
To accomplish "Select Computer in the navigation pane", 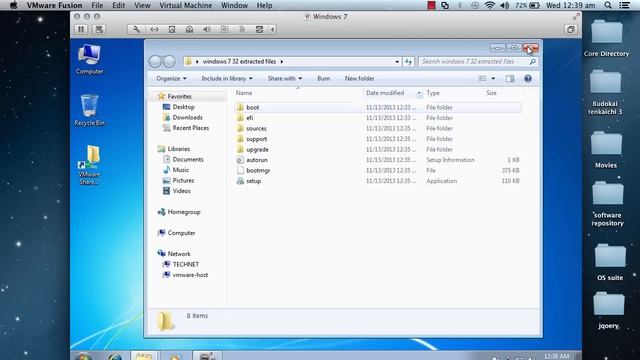I will [181, 233].
